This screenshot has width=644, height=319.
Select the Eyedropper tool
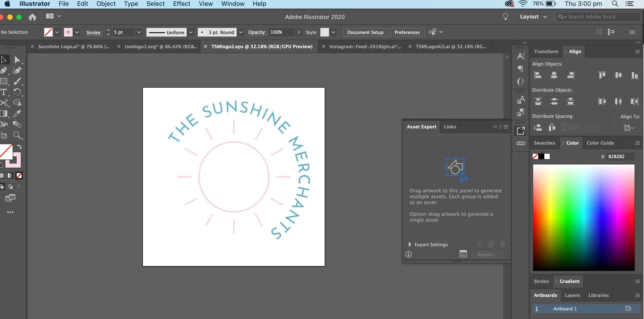click(17, 114)
